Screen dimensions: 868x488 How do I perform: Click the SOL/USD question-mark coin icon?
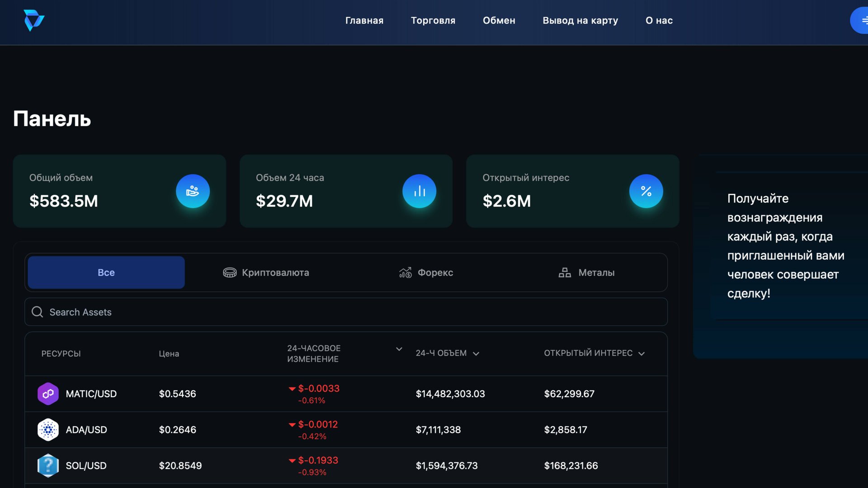[48, 465]
